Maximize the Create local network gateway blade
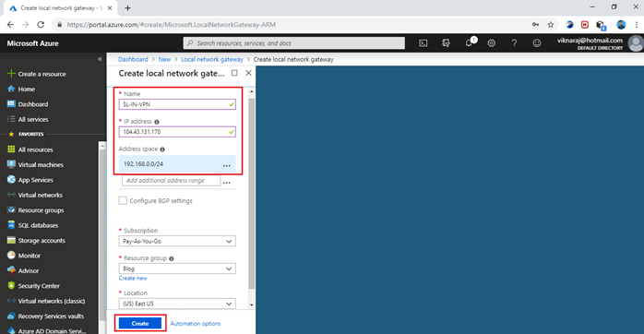This screenshot has height=334, width=644. [234, 73]
